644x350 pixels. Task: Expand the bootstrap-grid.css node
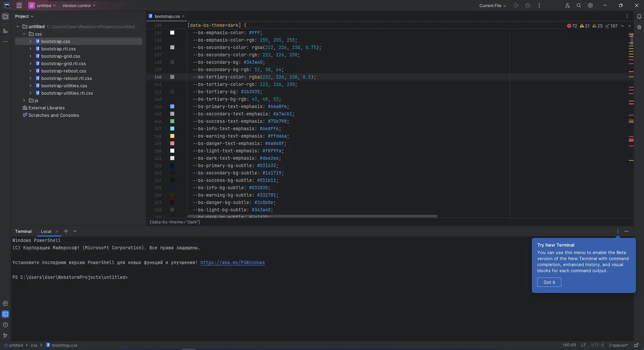31,56
